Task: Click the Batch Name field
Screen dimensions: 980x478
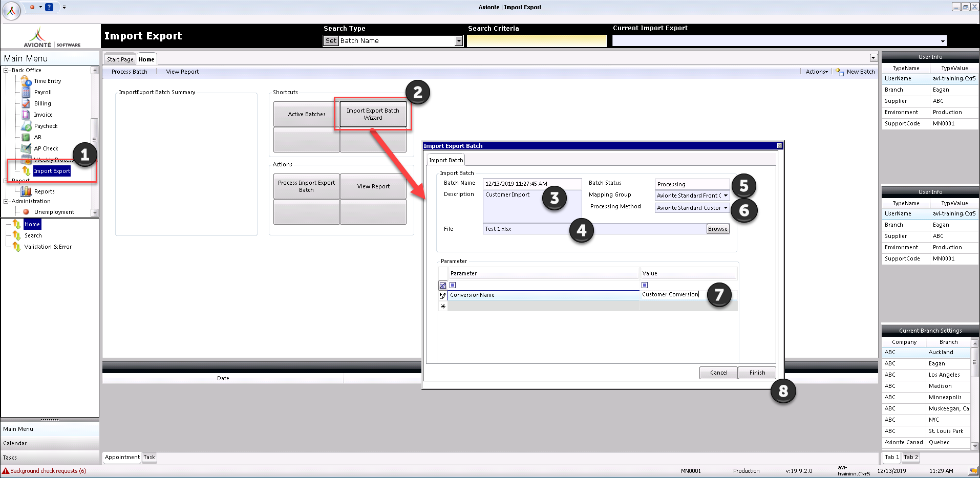Action: [532, 184]
